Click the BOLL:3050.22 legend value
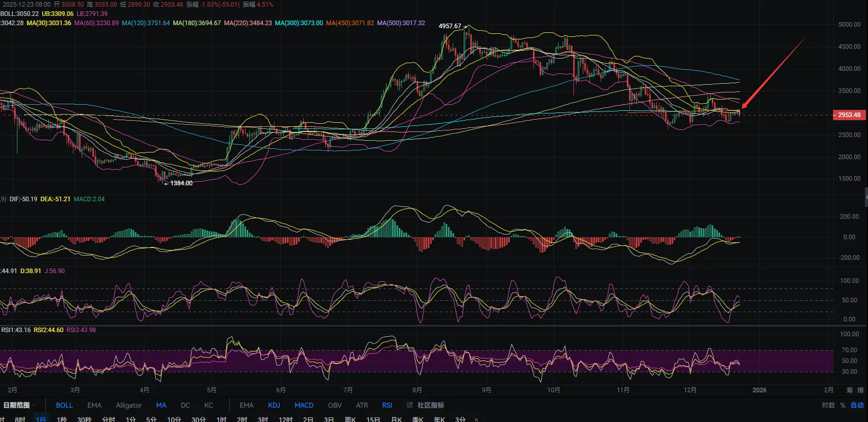 [20, 14]
